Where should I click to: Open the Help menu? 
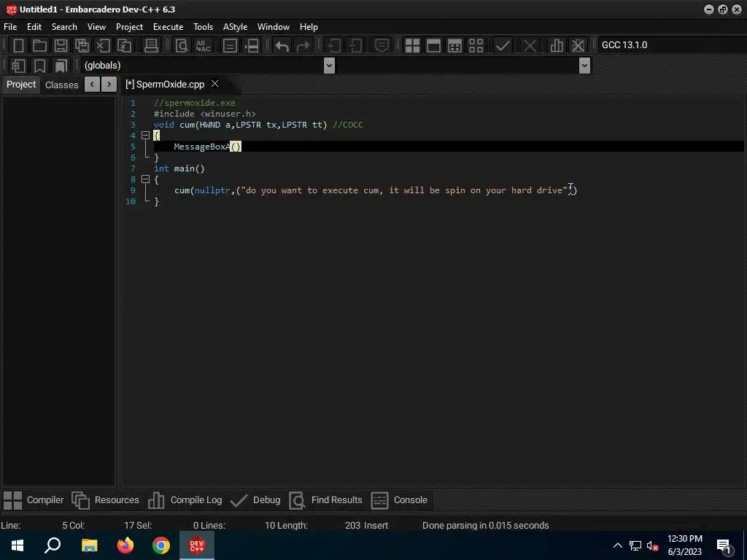tap(309, 27)
